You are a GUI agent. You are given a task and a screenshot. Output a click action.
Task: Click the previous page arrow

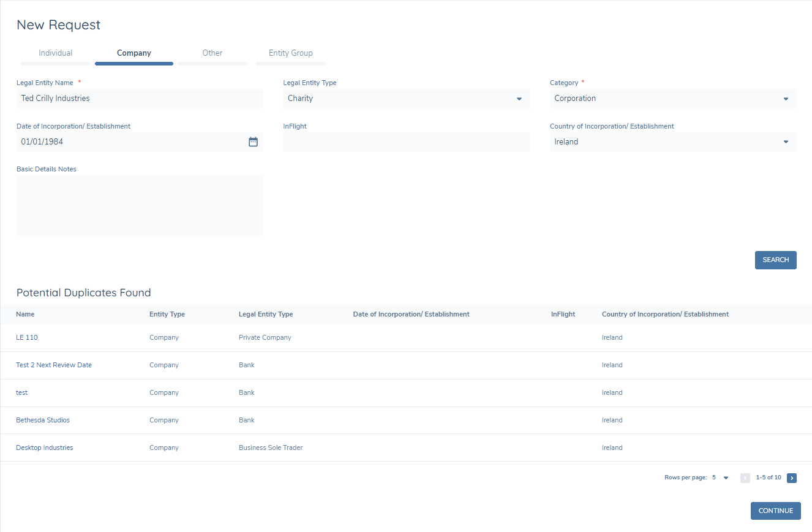[x=745, y=478]
